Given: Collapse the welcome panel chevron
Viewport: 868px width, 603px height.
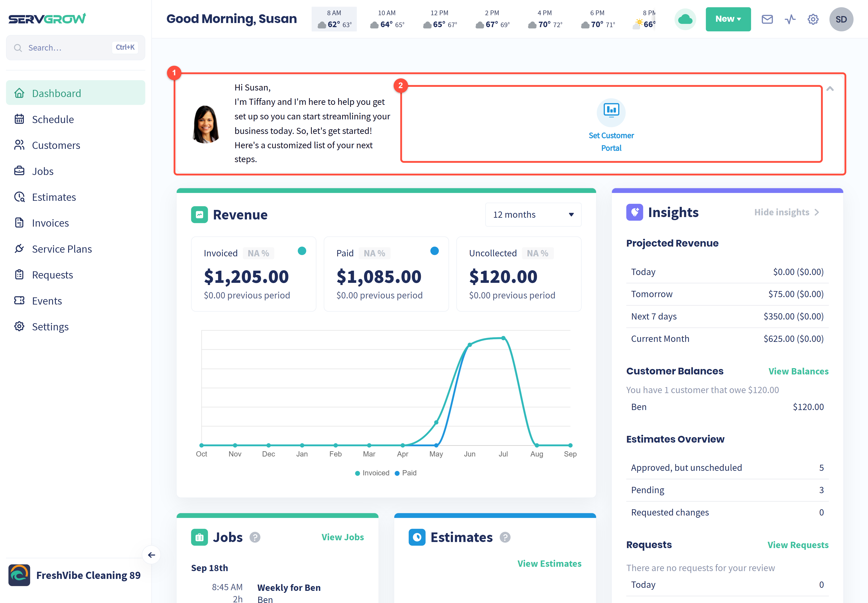Looking at the screenshot, I should (830, 89).
